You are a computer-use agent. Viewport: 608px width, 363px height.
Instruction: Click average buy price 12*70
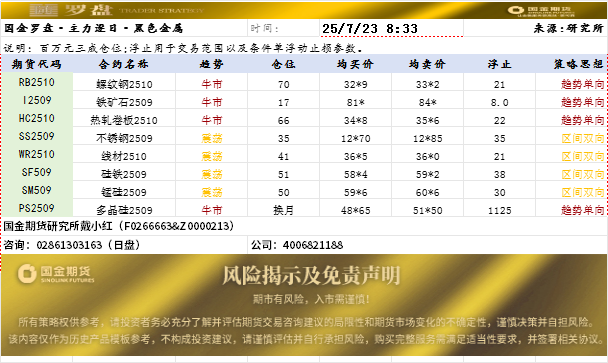356,138
